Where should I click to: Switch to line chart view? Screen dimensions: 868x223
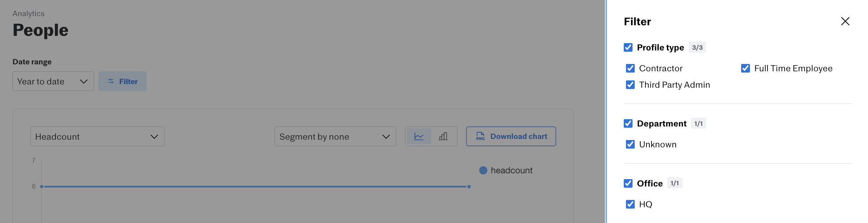coord(419,136)
